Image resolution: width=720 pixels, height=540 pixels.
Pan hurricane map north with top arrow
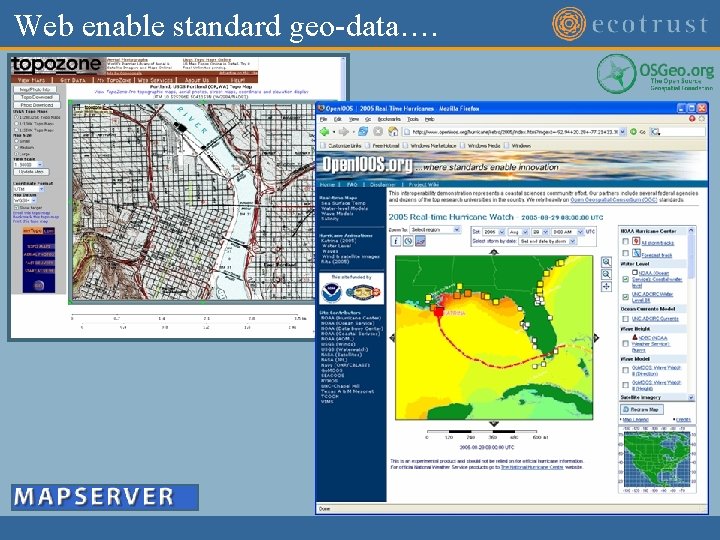pyautogui.click(x=494, y=252)
